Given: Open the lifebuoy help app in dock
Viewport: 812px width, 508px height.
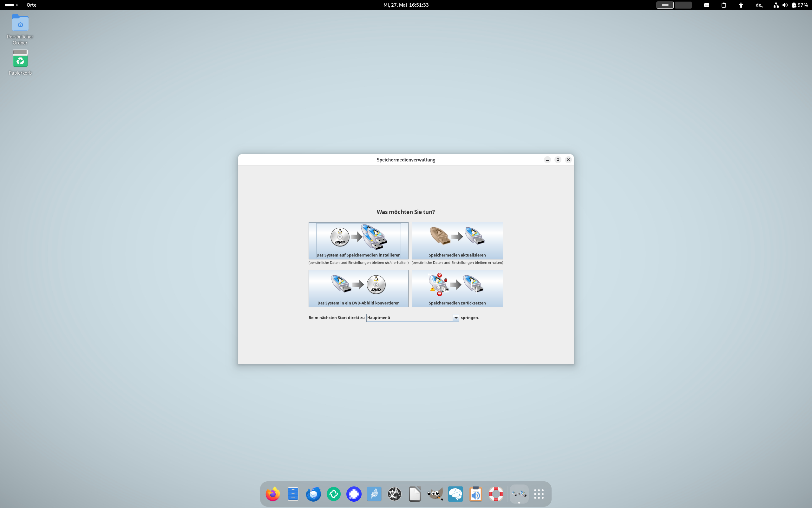Looking at the screenshot, I should click(x=496, y=494).
